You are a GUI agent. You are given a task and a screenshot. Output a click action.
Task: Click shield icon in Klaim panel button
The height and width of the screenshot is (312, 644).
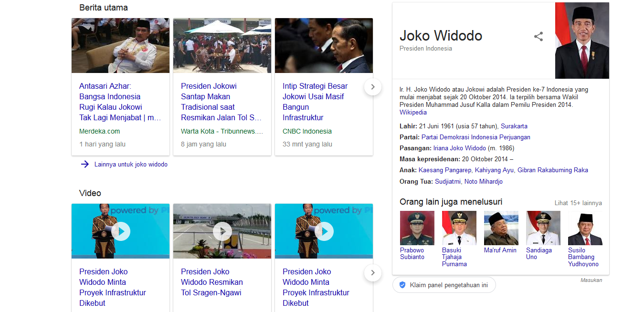click(402, 285)
